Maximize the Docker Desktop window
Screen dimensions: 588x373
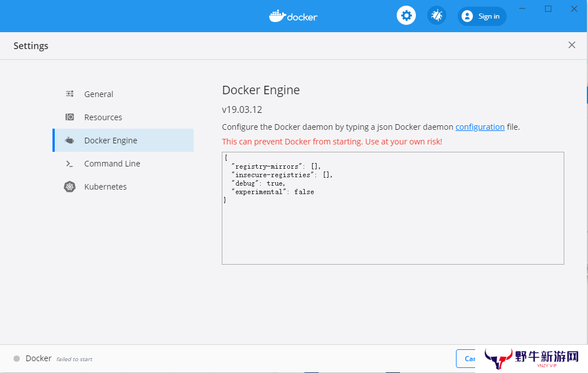tap(548, 8)
